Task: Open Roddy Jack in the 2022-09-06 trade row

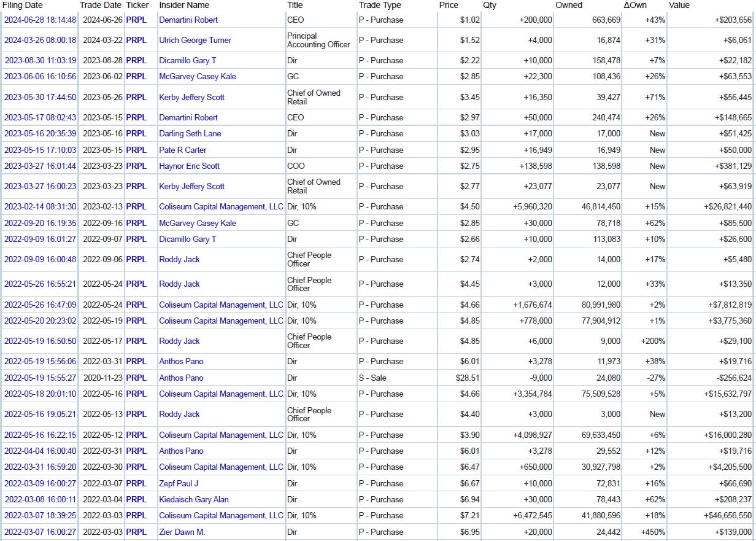Action: 179,259
